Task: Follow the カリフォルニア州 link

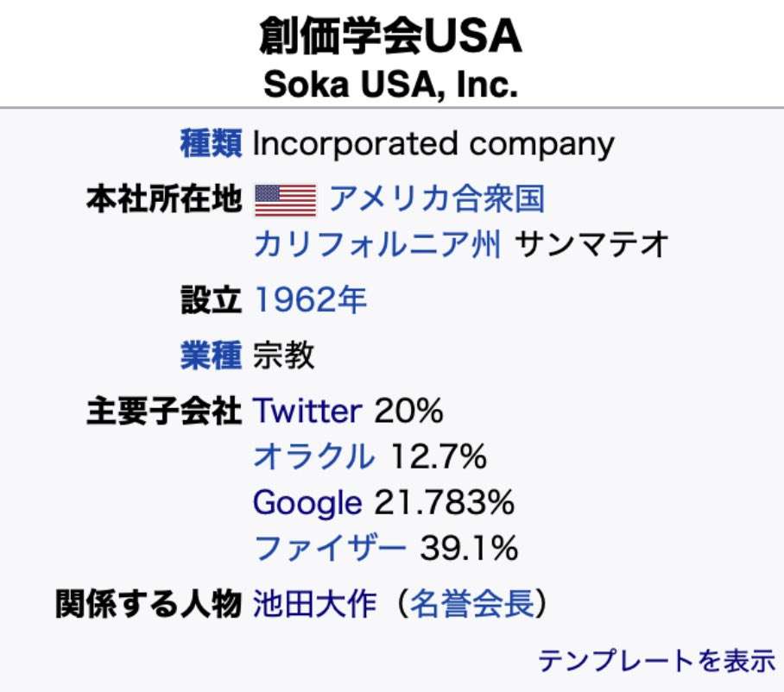Action: pyautogui.click(x=377, y=244)
